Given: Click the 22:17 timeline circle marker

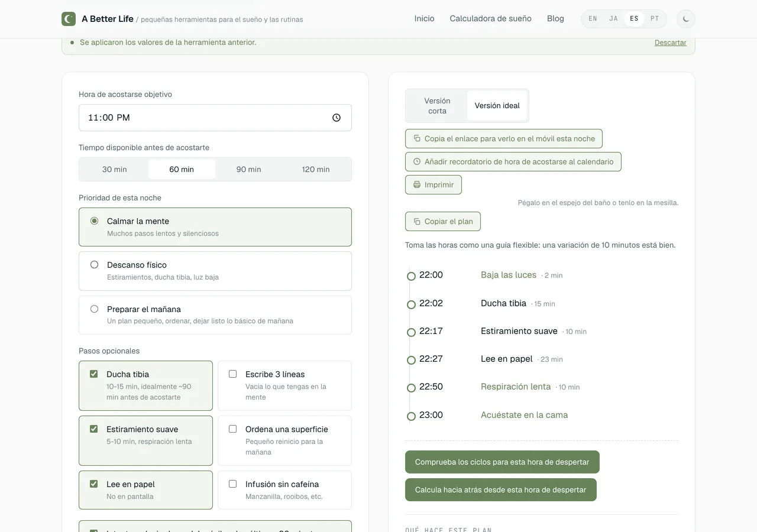Looking at the screenshot, I should pos(411,332).
